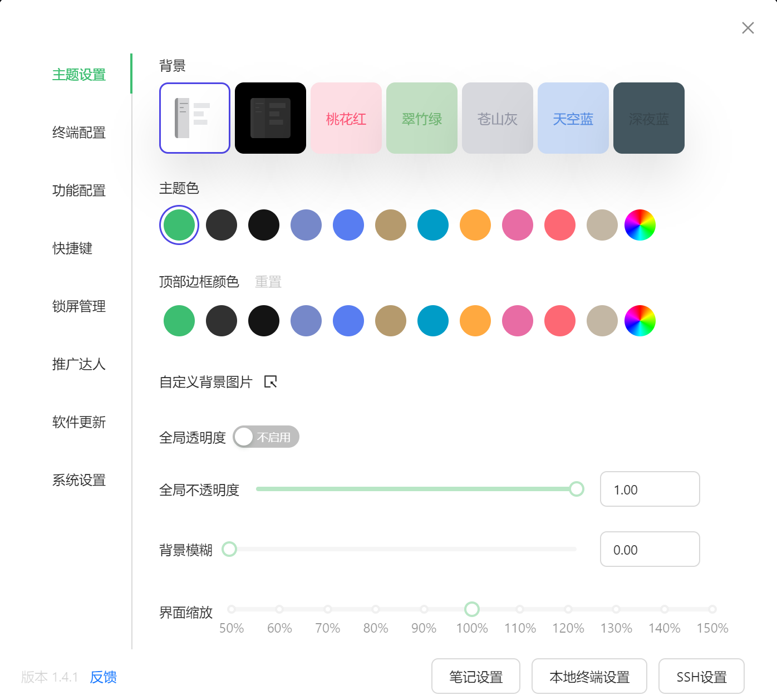Choose the 天空蓝 background

coord(573,118)
